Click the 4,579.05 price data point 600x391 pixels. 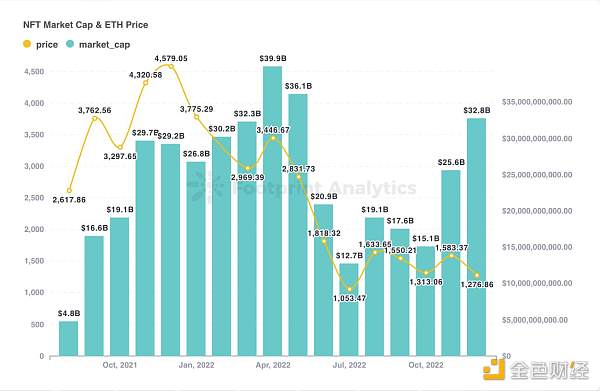(171, 67)
